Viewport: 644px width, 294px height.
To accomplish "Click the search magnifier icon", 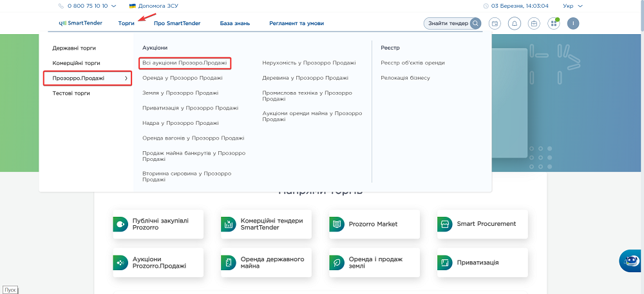I will point(475,24).
